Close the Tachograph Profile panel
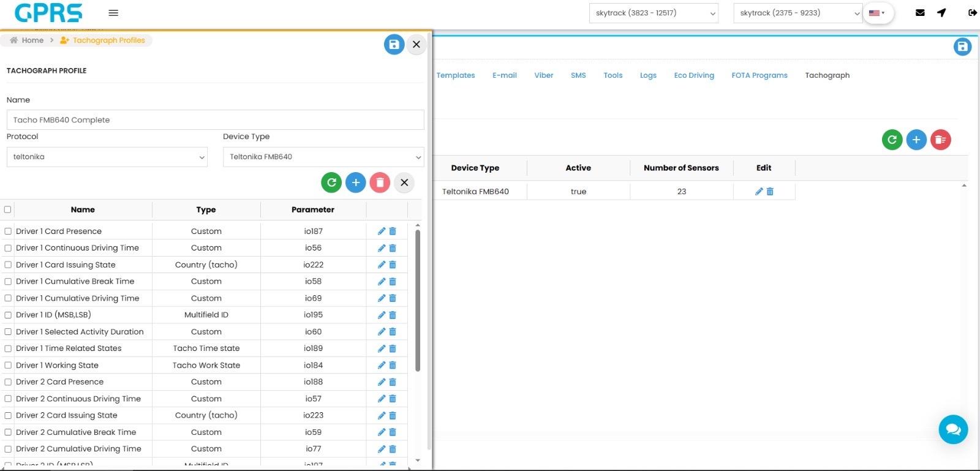 pos(417,44)
